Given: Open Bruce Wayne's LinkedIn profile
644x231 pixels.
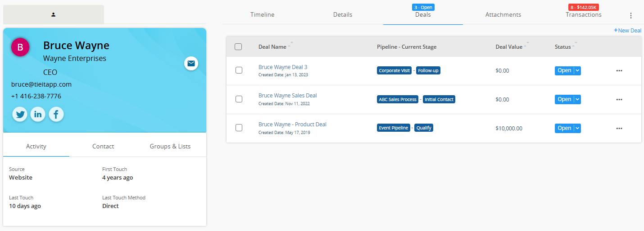Looking at the screenshot, I should pos(38,115).
